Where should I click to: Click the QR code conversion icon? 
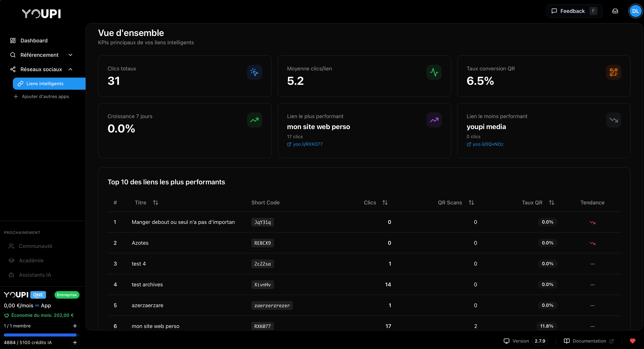click(x=613, y=72)
